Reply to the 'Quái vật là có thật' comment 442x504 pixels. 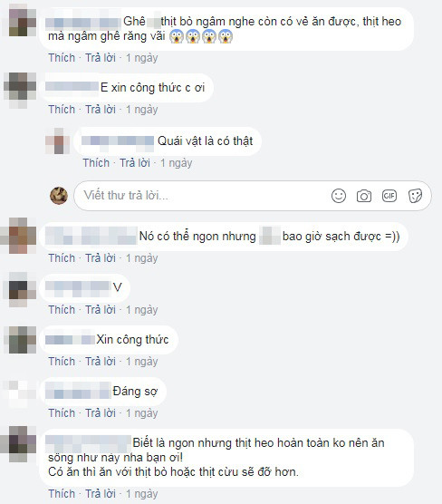pos(135,163)
